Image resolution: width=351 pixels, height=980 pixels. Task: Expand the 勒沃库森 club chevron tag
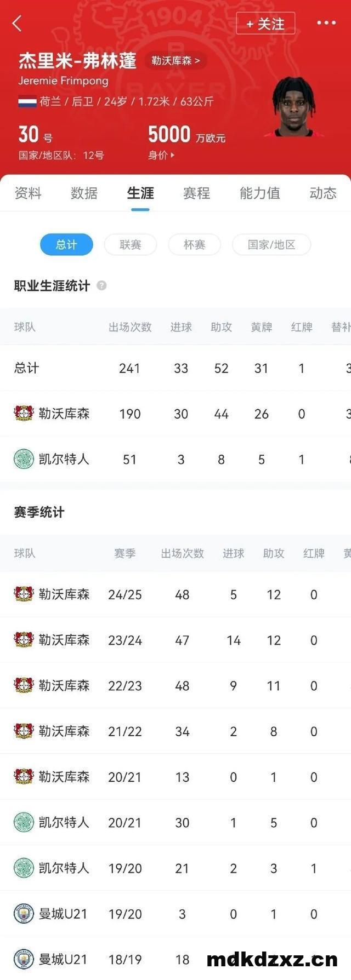pos(176,61)
